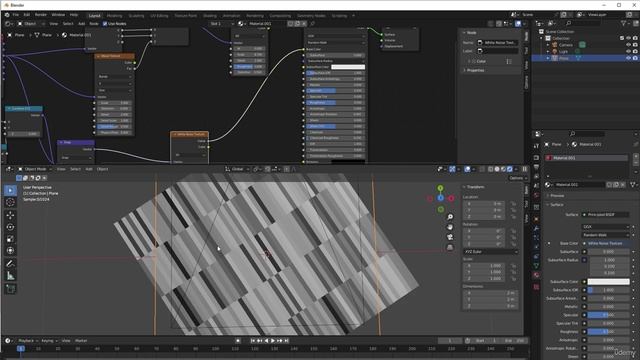Open the Random Walk subsurface method dropdown
Image resolution: width=640 pixels, height=360 pixels.
[605, 235]
